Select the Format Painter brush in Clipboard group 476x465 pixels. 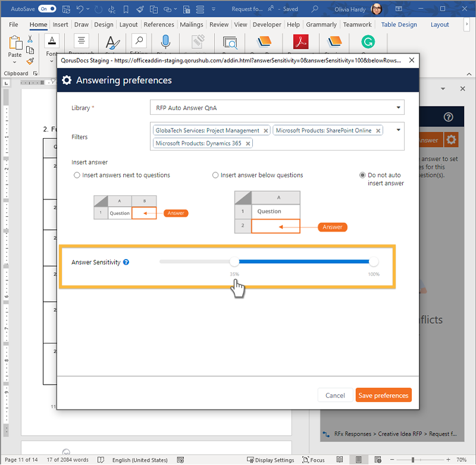tap(30, 61)
